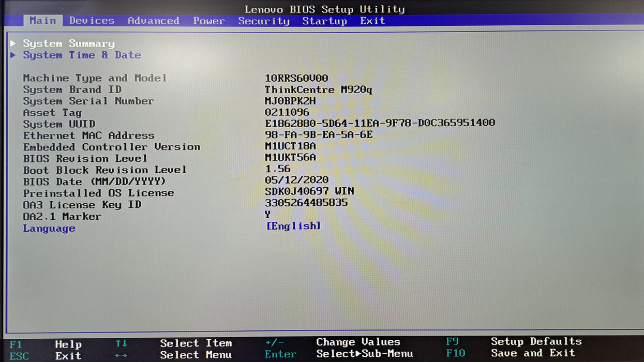Click the ThinkCentre M920q brand value
Screen dimensions: 644x362
point(319,89)
